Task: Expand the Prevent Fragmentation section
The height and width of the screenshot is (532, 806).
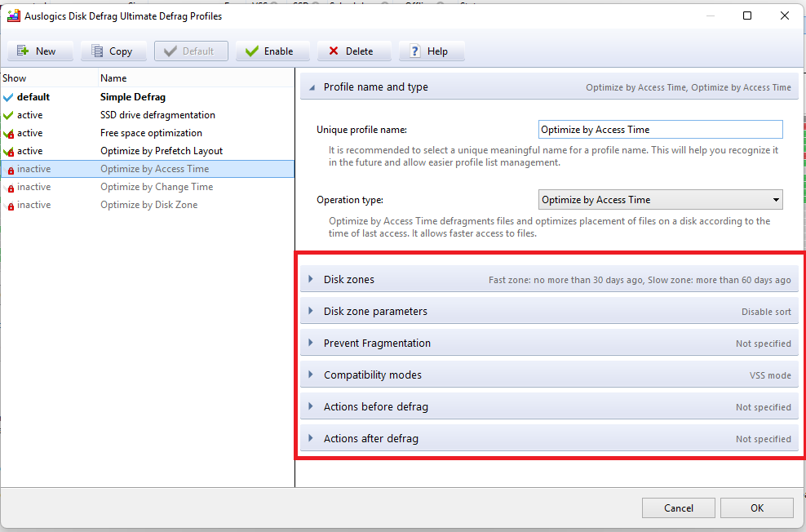Action: click(x=549, y=343)
